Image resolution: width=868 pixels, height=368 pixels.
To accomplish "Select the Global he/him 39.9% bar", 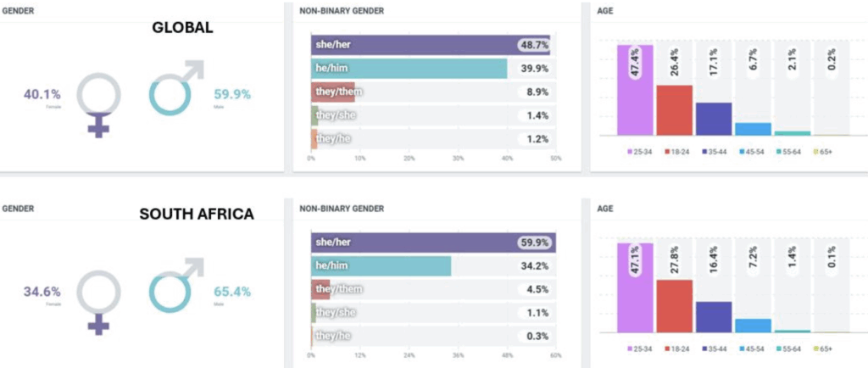I will click(409, 68).
